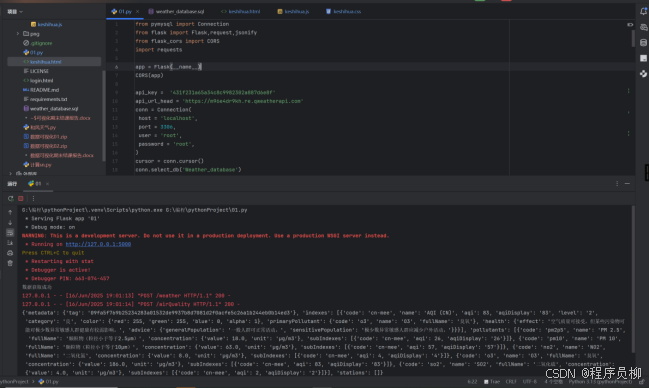The height and width of the screenshot is (388, 650).
Task: Select the 02.zip archive in project tree
Action: pyautogui.click(x=45, y=146)
